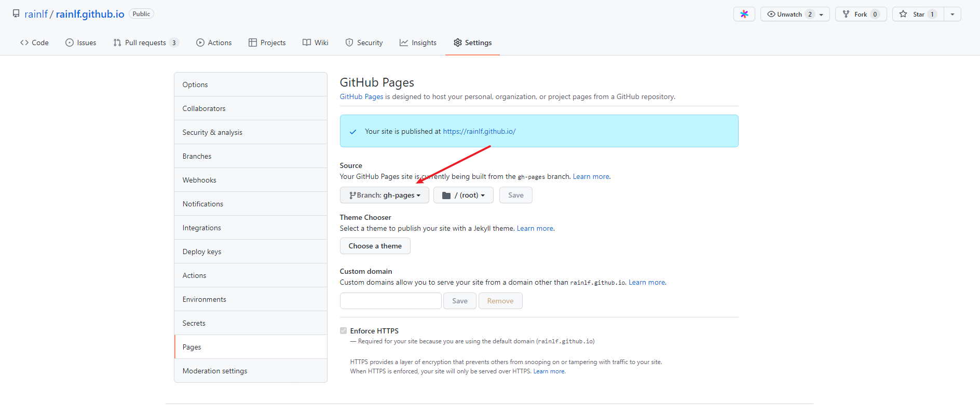Image resolution: width=980 pixels, height=405 pixels.
Task: Click Save for the custom domain
Action: coord(460,301)
